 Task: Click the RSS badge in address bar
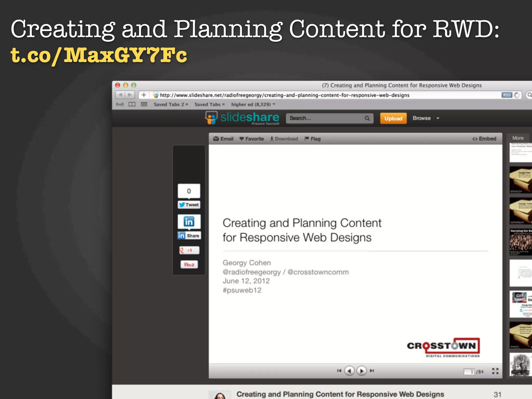[x=507, y=95]
